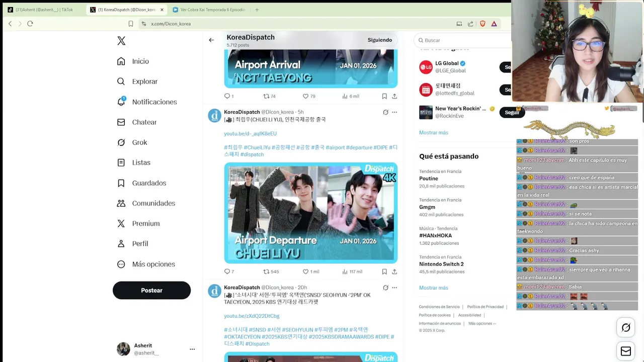Open Guardados bookmarks section
This screenshot has height=362, width=644.
point(141,183)
